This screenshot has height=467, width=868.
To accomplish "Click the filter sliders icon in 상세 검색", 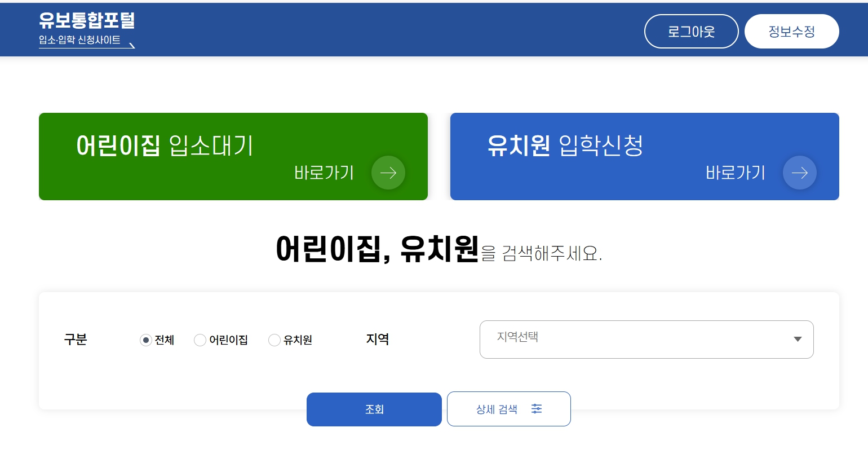I will (536, 408).
